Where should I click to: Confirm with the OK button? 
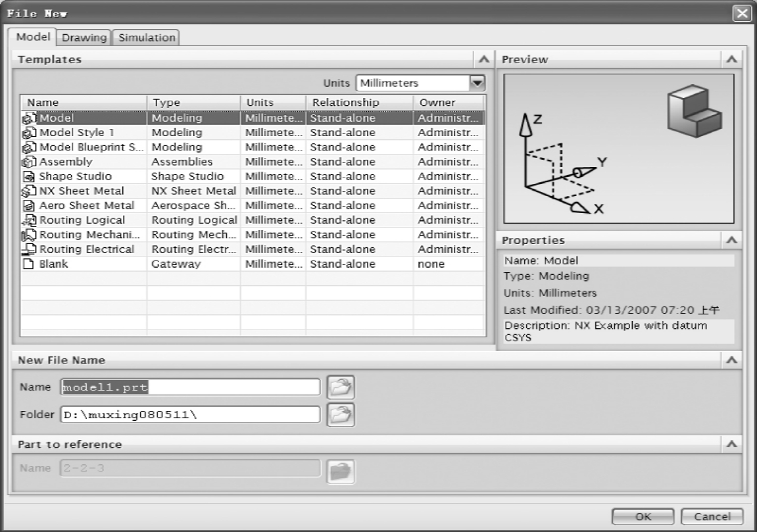[x=643, y=517]
